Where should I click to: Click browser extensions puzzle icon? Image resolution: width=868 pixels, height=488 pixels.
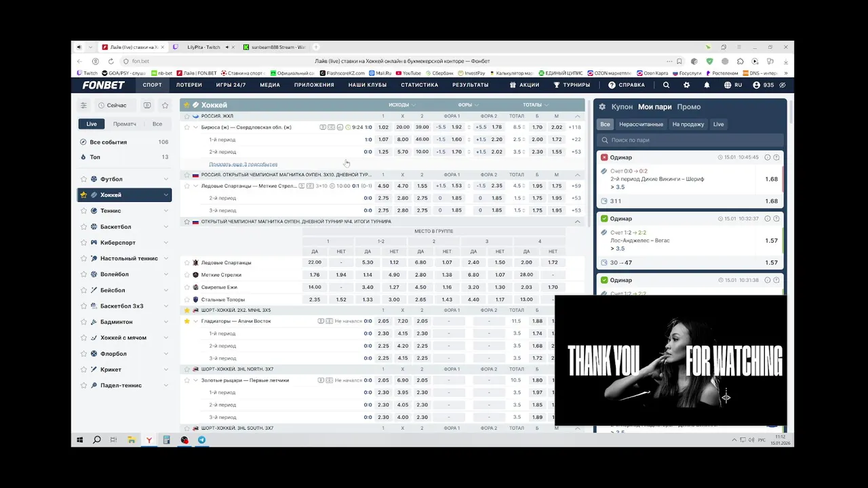[x=741, y=61]
